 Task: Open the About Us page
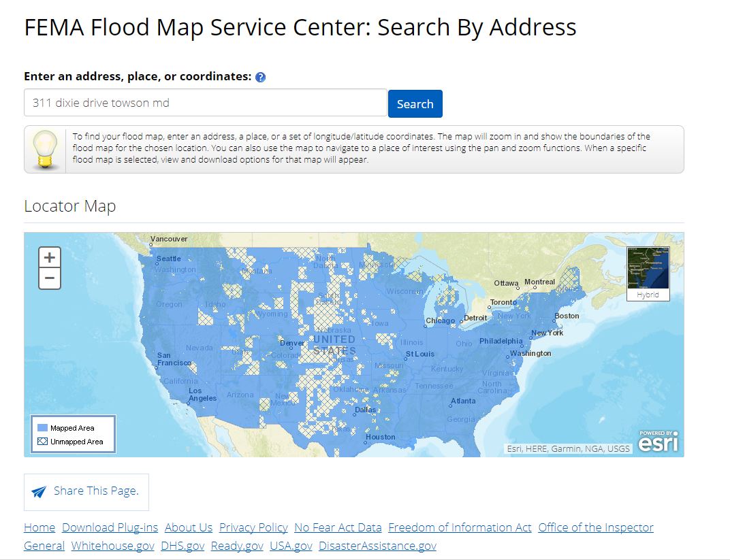click(188, 527)
